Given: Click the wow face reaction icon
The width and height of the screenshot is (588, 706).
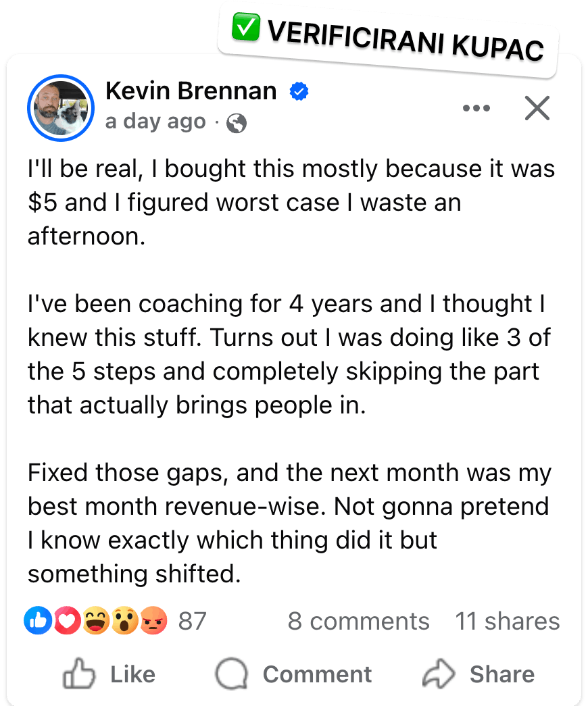Looking at the screenshot, I should pos(125,621).
